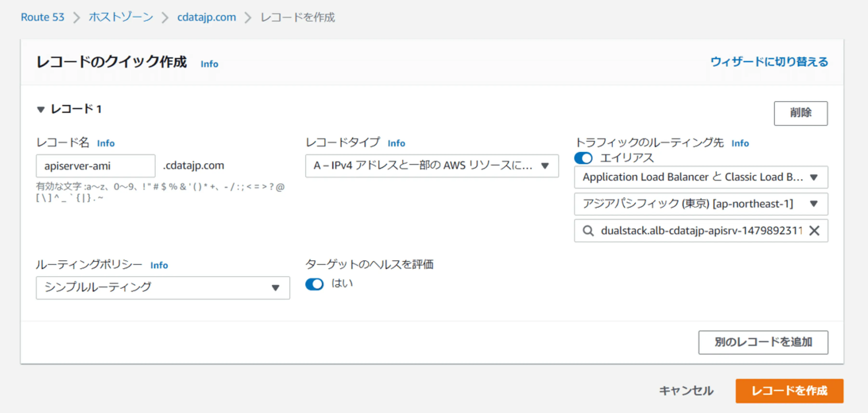Clear the load balancer search field with X
The image size is (868, 413).
tap(814, 231)
